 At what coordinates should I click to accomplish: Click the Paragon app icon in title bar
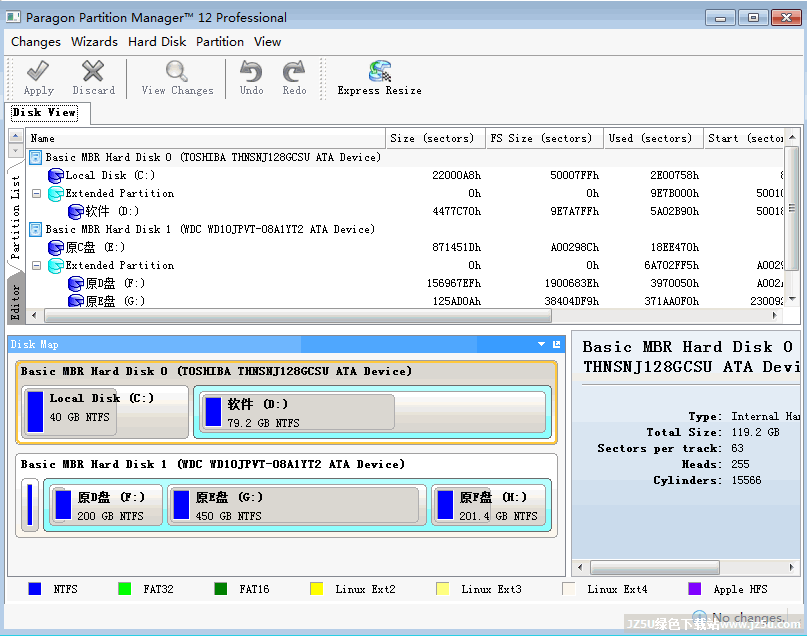13,17
